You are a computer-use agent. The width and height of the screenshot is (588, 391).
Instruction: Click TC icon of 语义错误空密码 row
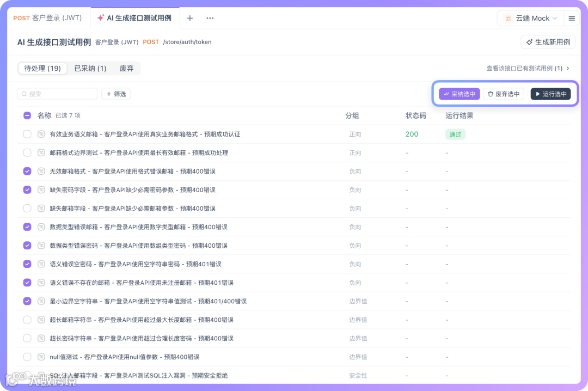[x=41, y=264]
